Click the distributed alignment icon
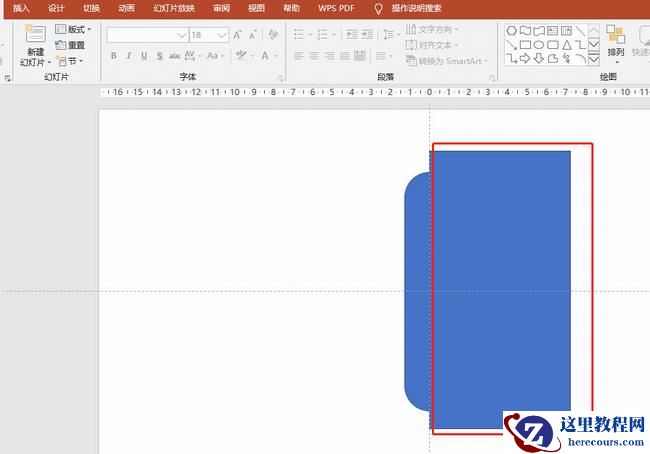This screenshot has height=454, width=650. point(360,56)
